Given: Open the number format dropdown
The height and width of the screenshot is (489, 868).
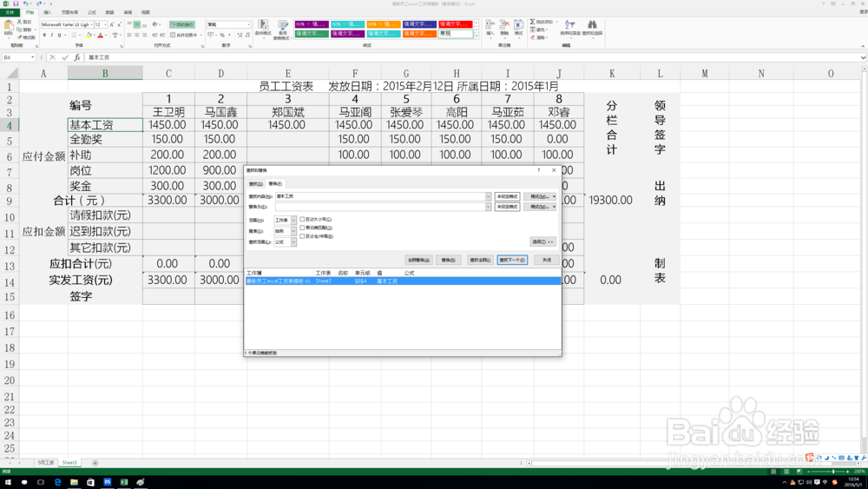Looking at the screenshot, I should point(248,24).
